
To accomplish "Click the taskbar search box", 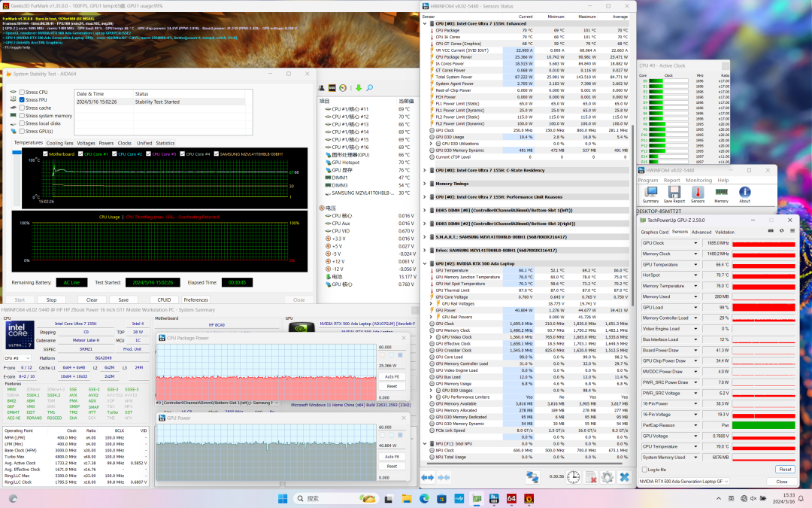I will pos(335,499).
